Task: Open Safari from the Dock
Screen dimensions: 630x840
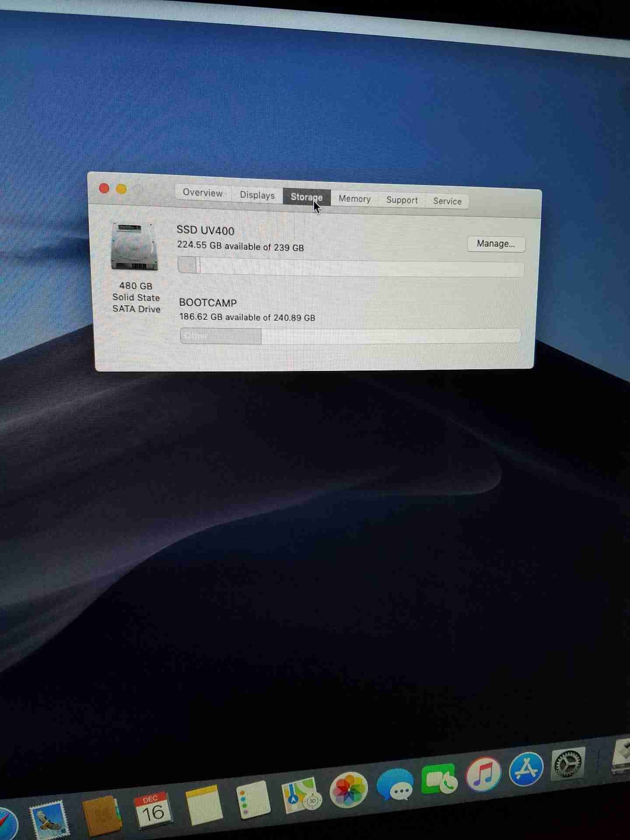Action: click(x=7, y=824)
